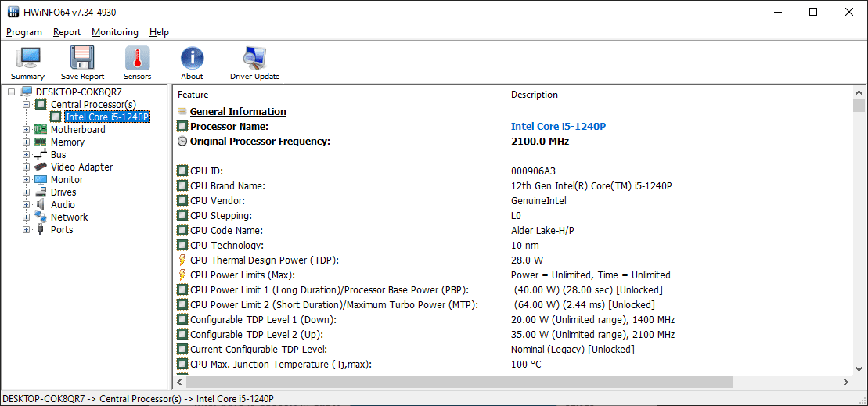Image resolution: width=868 pixels, height=406 pixels.
Task: Click the Video Adapter card icon
Action: pos(41,167)
